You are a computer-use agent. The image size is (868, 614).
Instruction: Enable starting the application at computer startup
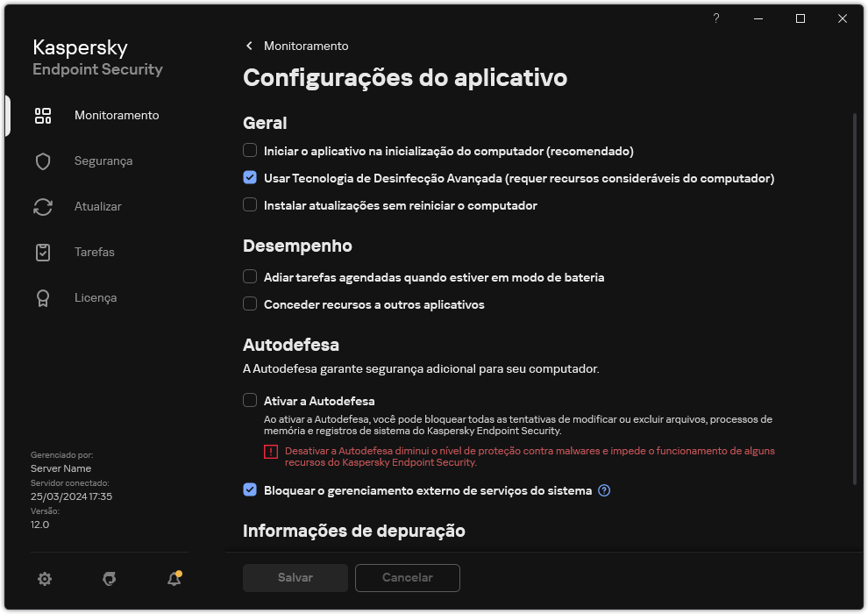249,151
